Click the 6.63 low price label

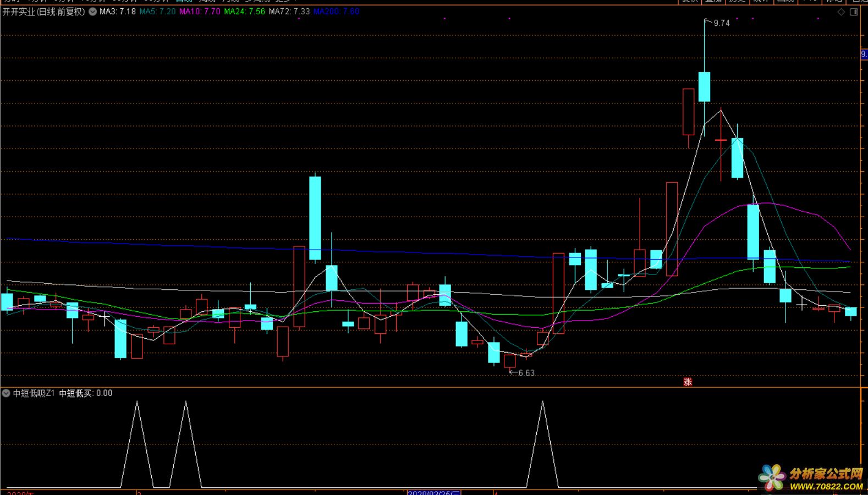click(x=526, y=373)
